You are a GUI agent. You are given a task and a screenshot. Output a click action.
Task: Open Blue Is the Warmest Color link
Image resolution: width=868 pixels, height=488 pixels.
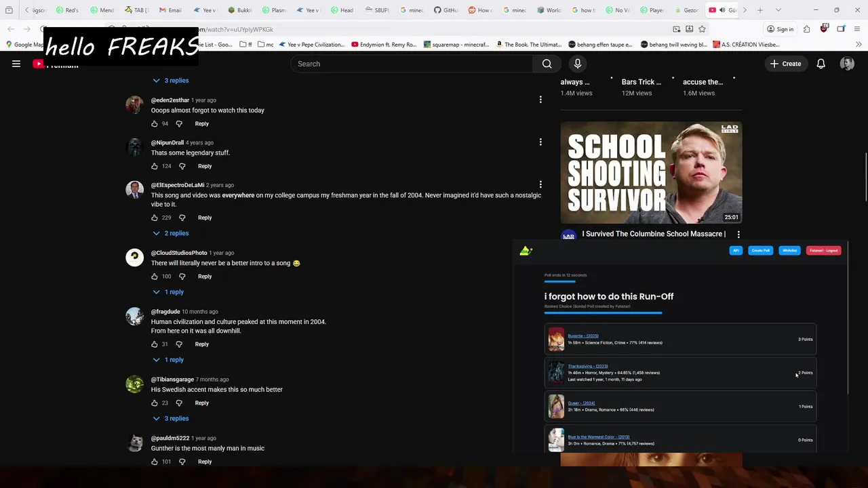[x=598, y=437]
